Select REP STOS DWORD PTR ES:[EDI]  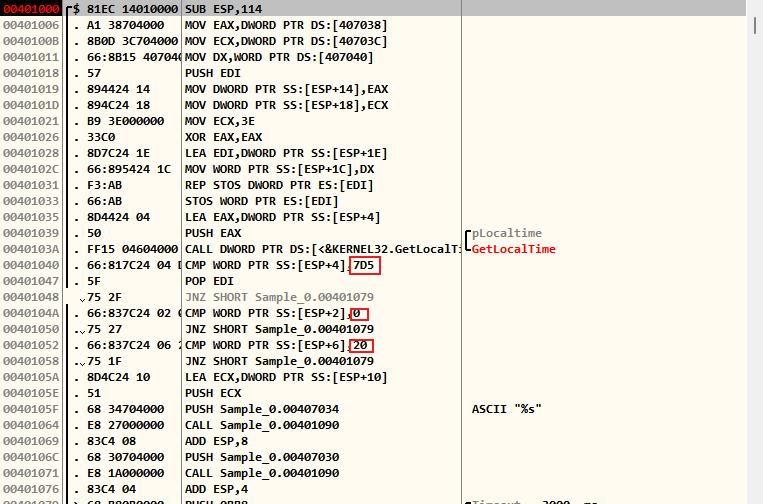coord(279,186)
